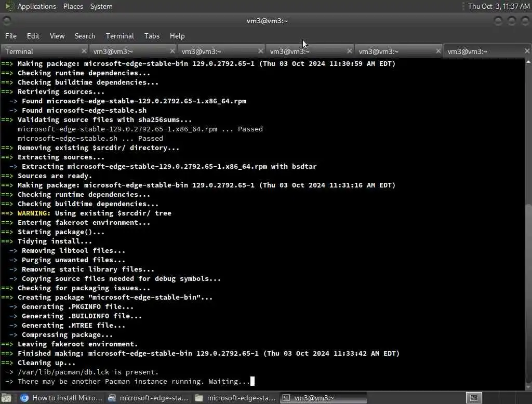The image size is (532, 404).
Task: Click 'Removing static library files...' line
Action: coord(88,270)
